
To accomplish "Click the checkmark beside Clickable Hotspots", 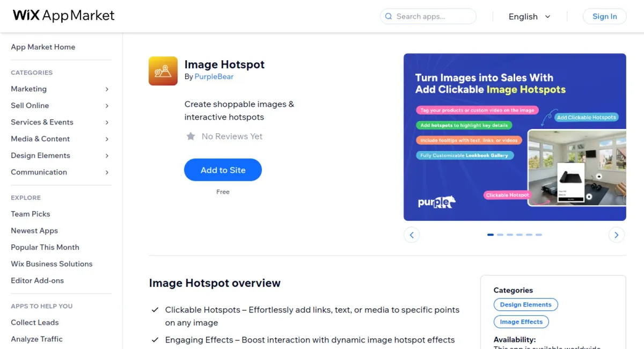I will pos(155,310).
